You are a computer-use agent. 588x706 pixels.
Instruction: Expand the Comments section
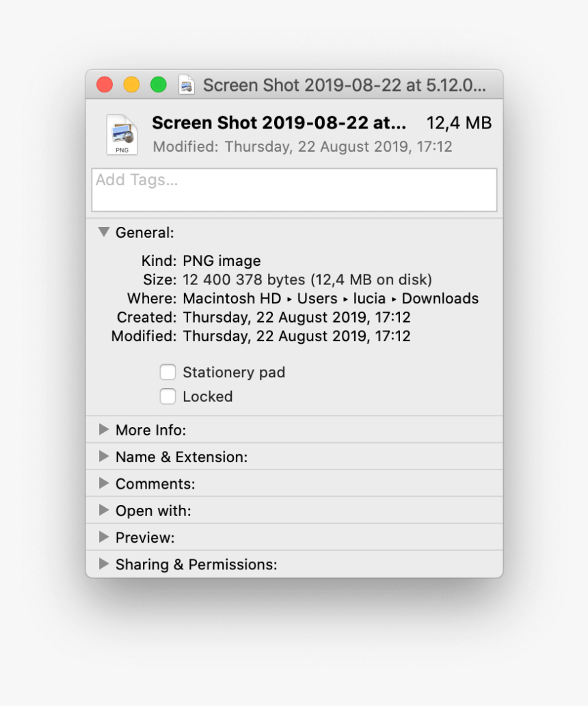coord(104,484)
